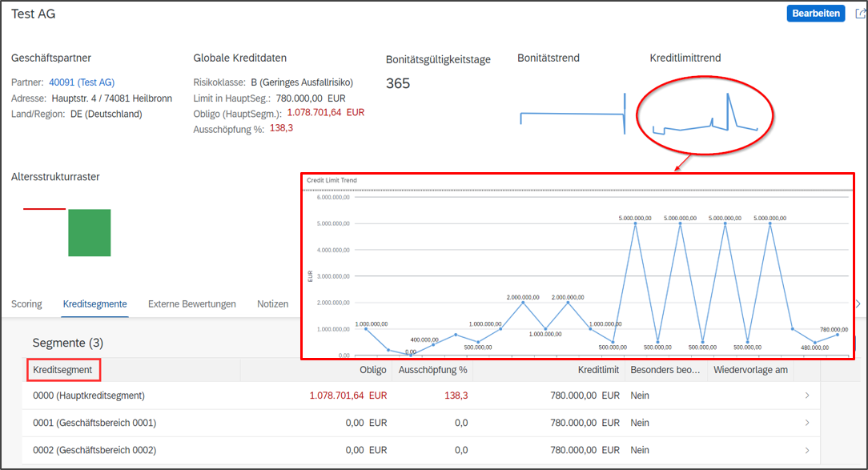Open segment 0002 using its row arrow

[x=807, y=450]
